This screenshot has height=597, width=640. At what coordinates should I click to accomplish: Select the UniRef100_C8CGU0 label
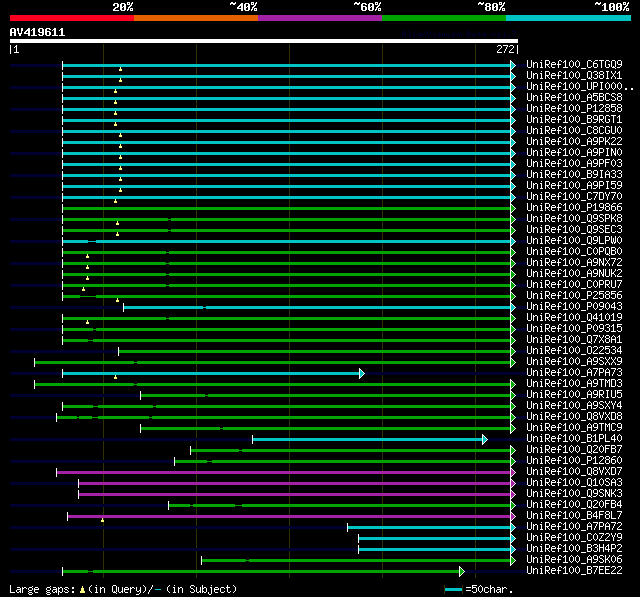[574, 131]
